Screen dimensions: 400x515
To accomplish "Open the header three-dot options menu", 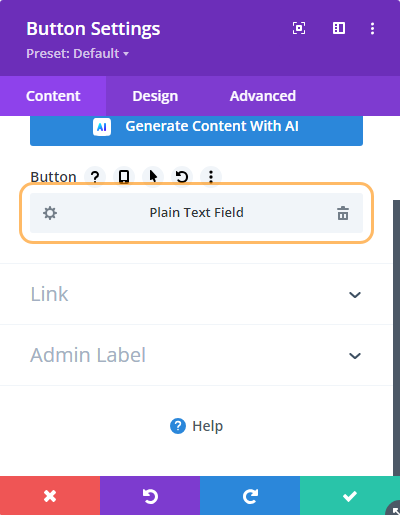I will tap(372, 28).
